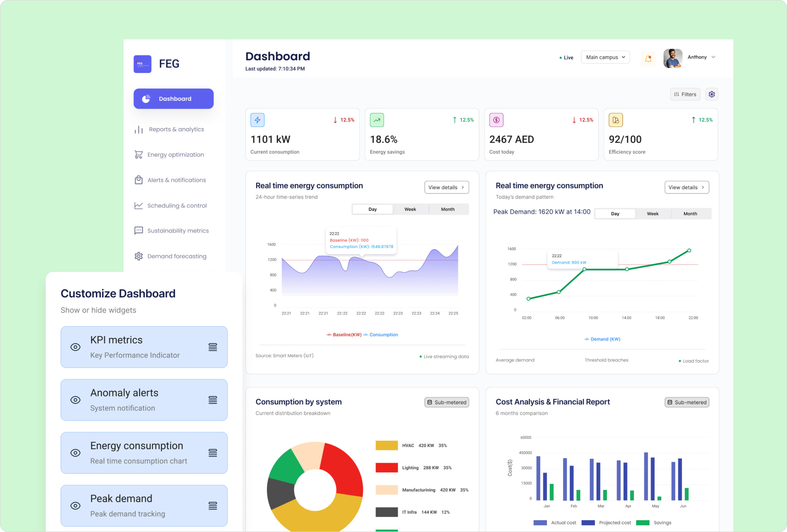This screenshot has height=532, width=787.
Task: Open Sustainability metrics section
Action: [178, 231]
